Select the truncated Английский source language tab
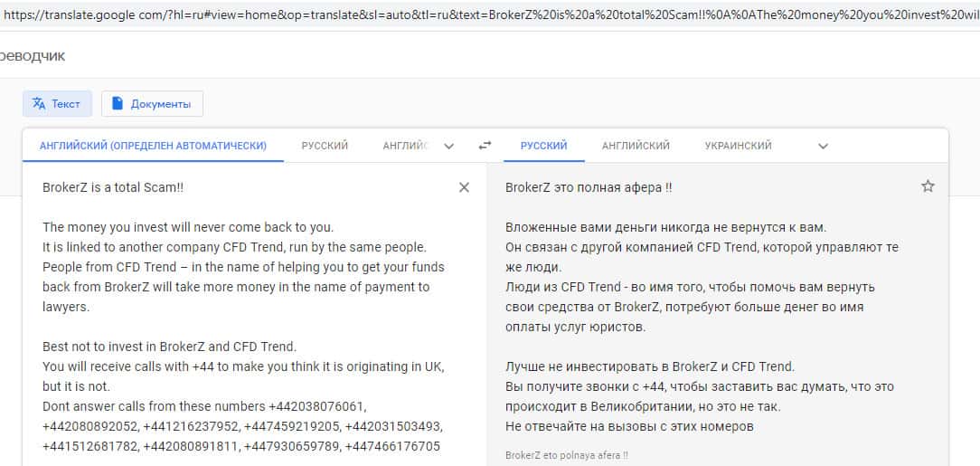 pyautogui.click(x=404, y=146)
